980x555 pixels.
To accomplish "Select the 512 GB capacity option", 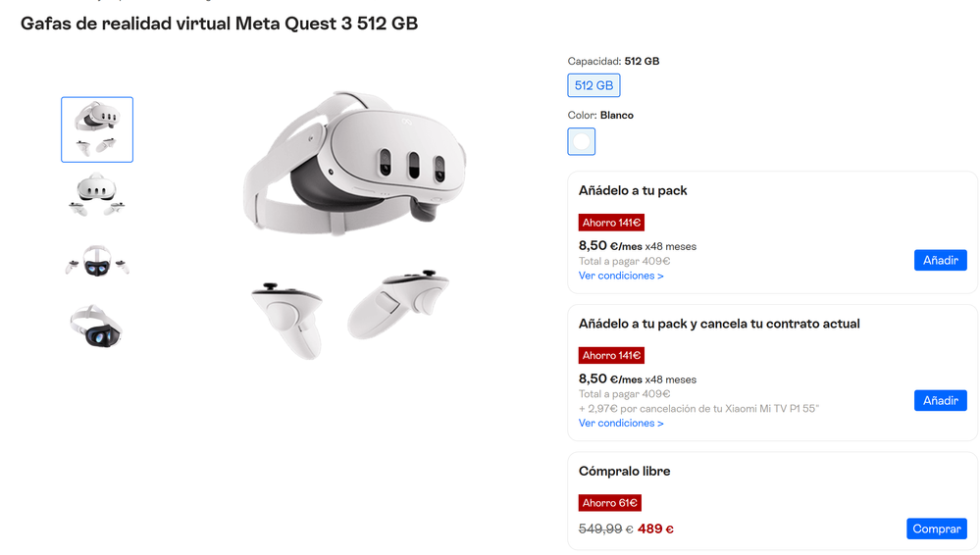I will tap(593, 85).
